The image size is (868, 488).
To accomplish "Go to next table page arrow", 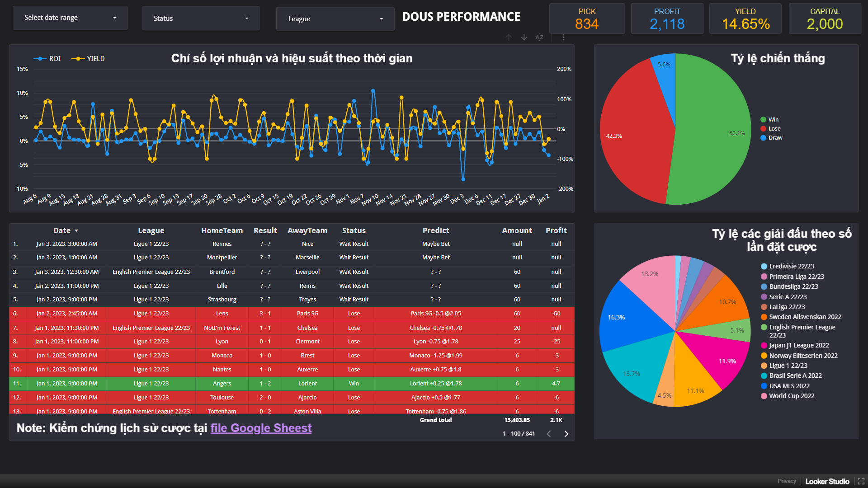I will click(566, 434).
